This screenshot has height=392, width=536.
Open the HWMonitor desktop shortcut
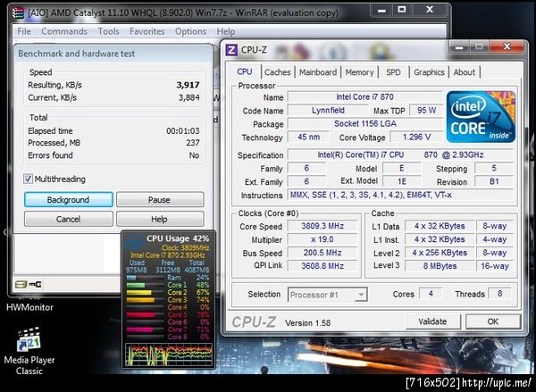pyautogui.click(x=29, y=307)
